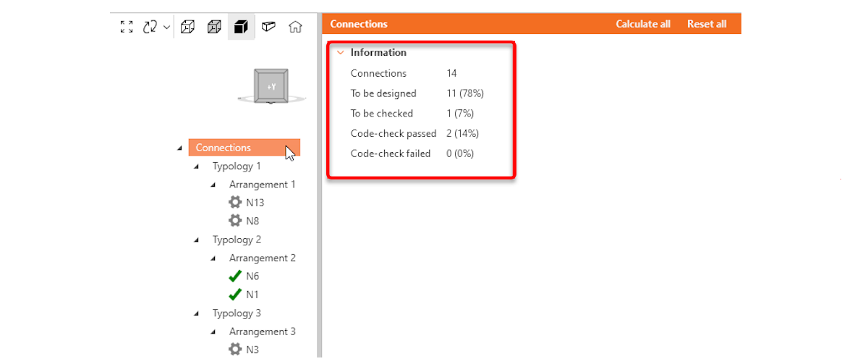Image resolution: width=868 pixels, height=364 pixels.
Task: Collapse the Information section chevron
Action: [x=340, y=53]
